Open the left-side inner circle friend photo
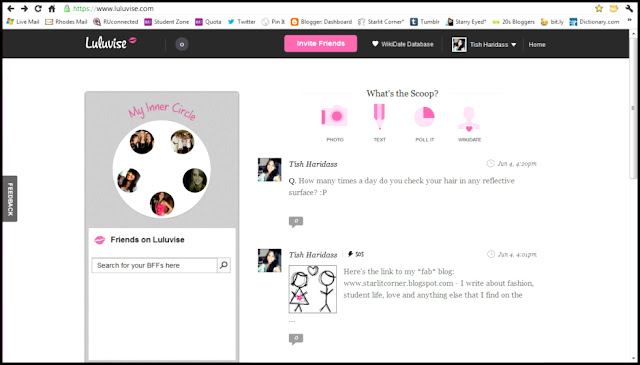 pos(129,180)
